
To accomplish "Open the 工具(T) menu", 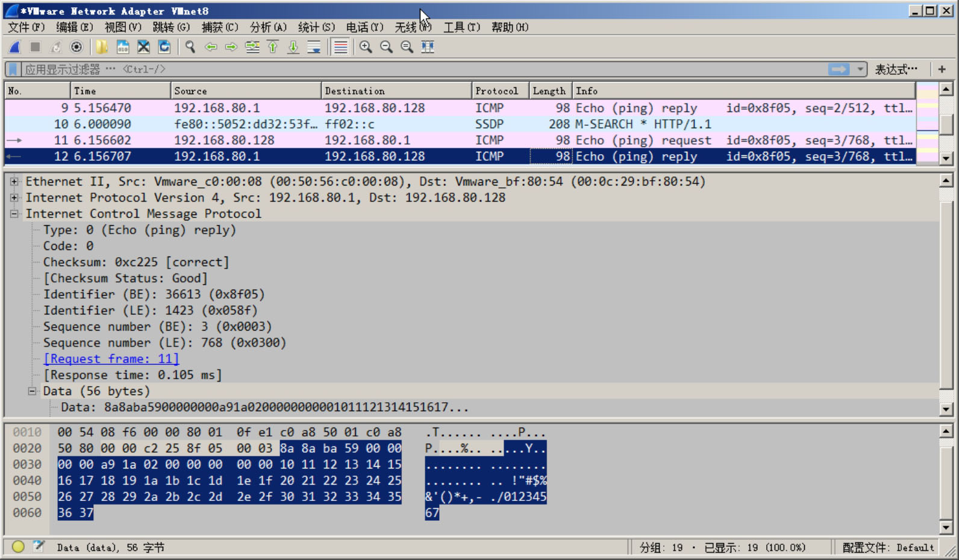I will 462,27.
